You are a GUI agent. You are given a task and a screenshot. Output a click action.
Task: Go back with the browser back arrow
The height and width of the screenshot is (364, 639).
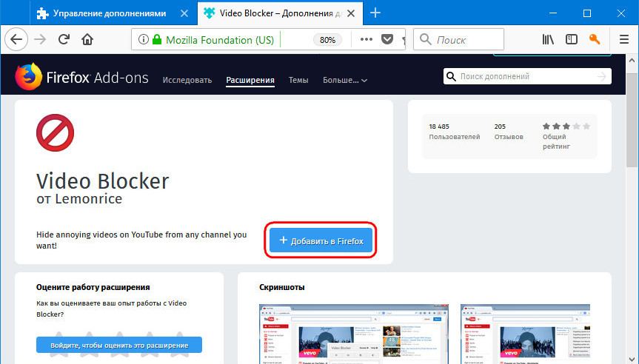(16, 39)
